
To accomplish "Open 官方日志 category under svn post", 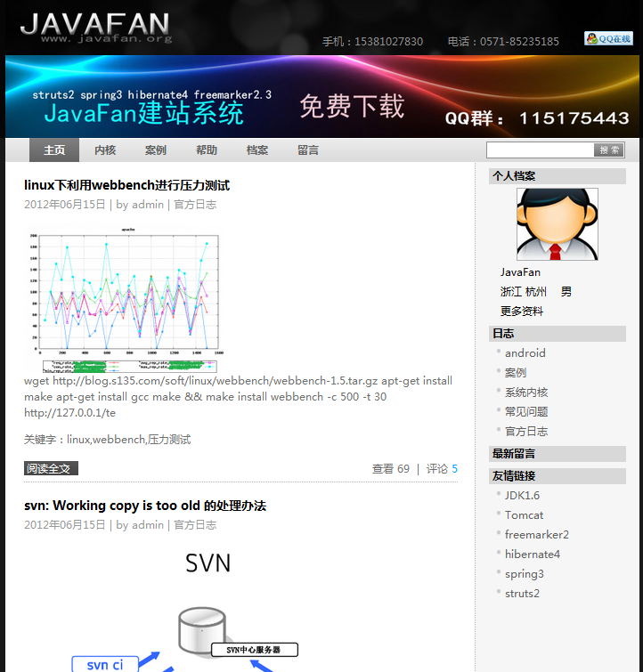I will pyautogui.click(x=195, y=525).
